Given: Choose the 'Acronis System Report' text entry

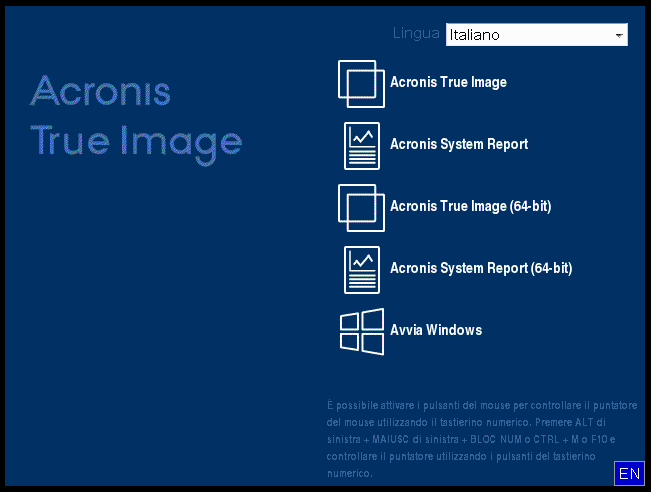Looking at the screenshot, I should point(459,145).
